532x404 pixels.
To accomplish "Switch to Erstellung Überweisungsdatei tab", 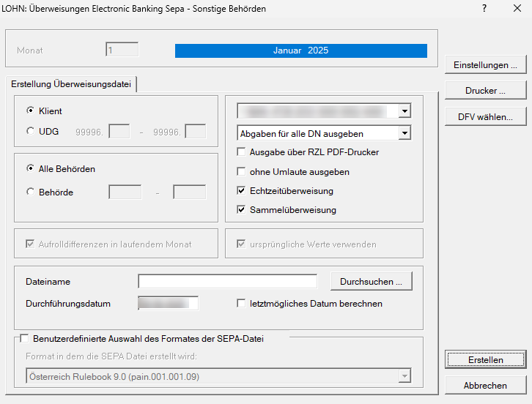I will pos(71,85).
